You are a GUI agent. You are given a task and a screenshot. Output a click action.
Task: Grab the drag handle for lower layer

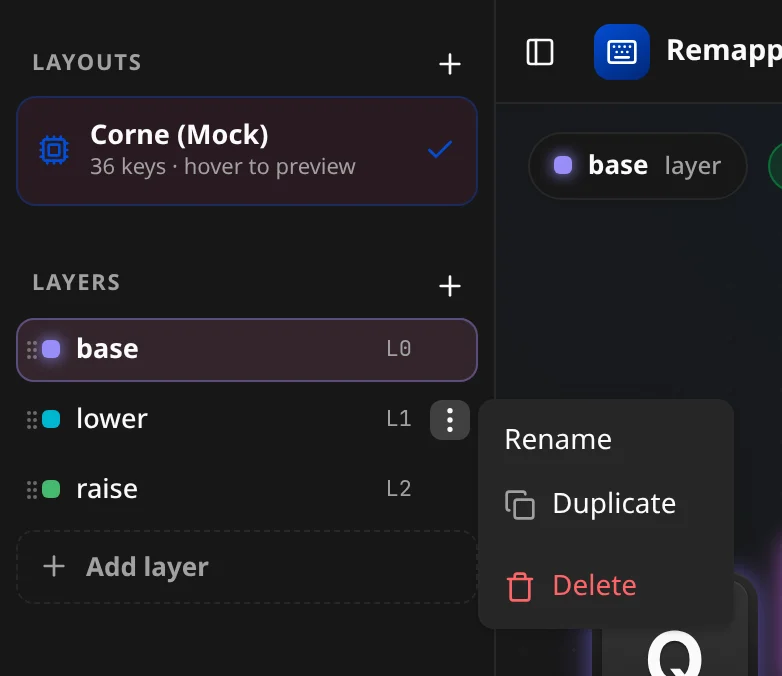coord(31,420)
